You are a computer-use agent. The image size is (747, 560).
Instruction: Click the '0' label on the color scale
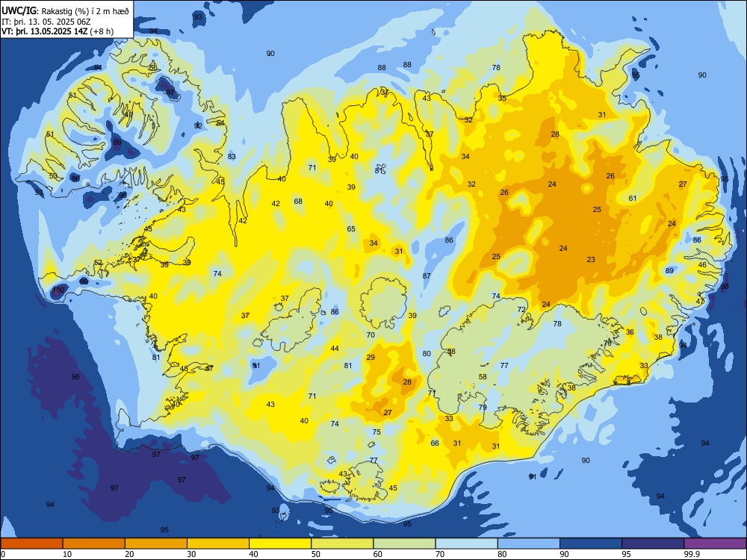(x=3, y=554)
